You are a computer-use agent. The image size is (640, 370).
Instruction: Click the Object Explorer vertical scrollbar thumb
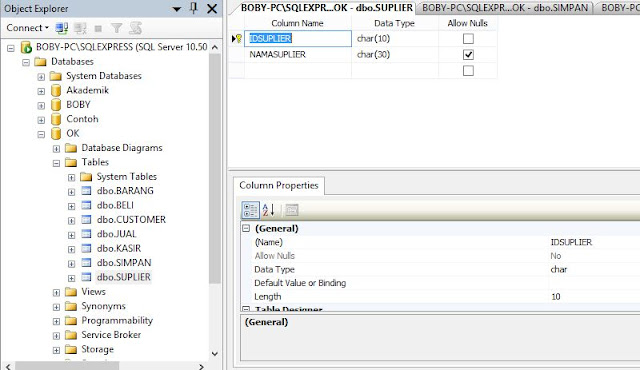point(215,167)
